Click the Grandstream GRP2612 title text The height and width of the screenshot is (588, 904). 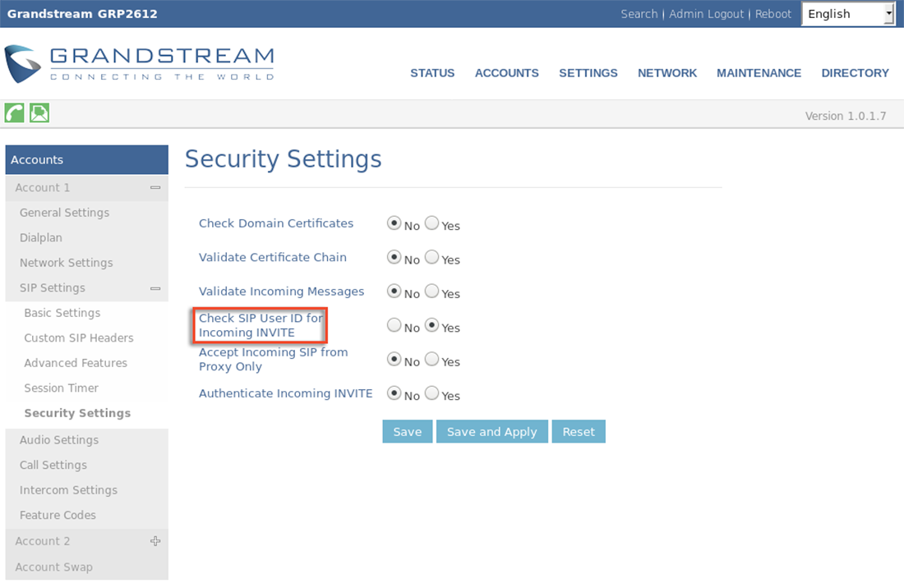click(82, 14)
